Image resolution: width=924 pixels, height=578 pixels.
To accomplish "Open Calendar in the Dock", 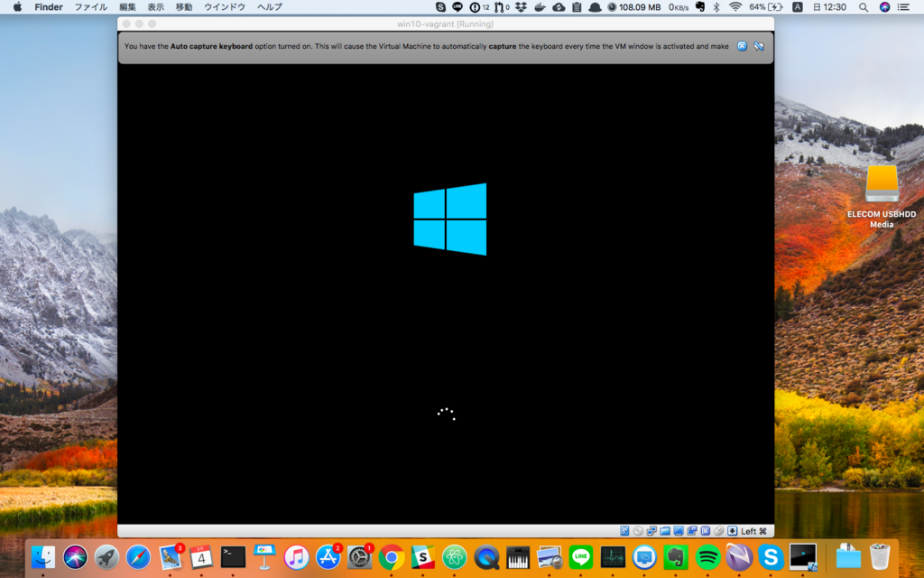I will point(201,556).
